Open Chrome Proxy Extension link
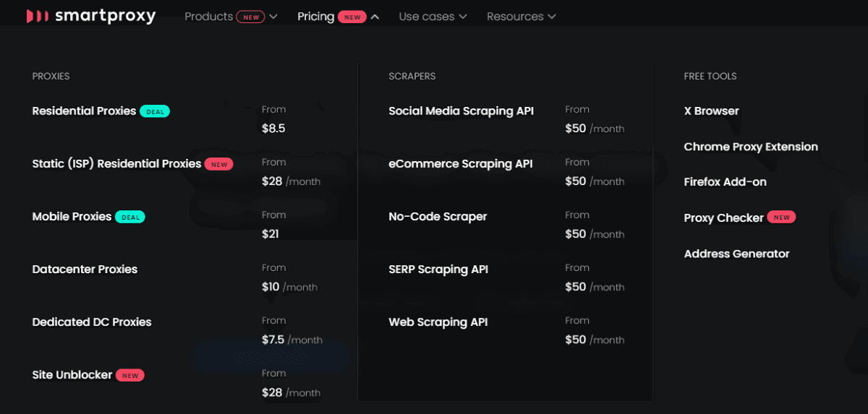868x414 pixels. (x=751, y=147)
